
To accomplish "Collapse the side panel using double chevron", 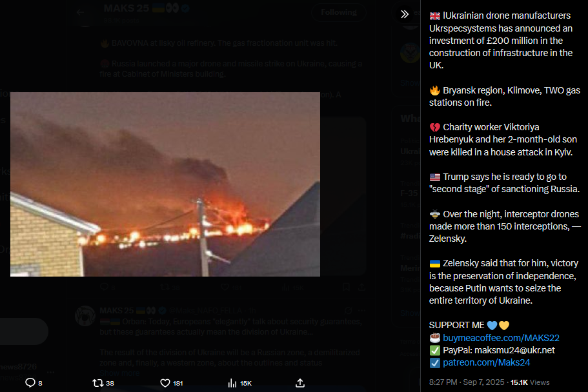I will click(404, 14).
